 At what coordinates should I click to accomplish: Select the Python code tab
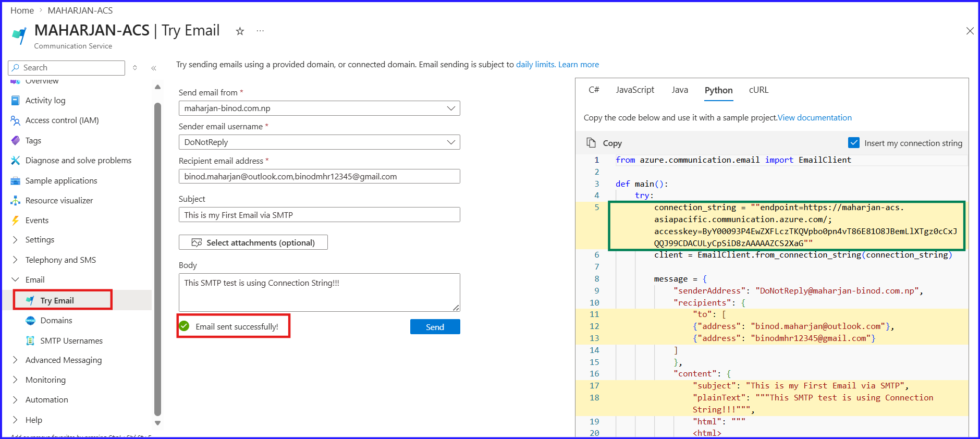(718, 90)
